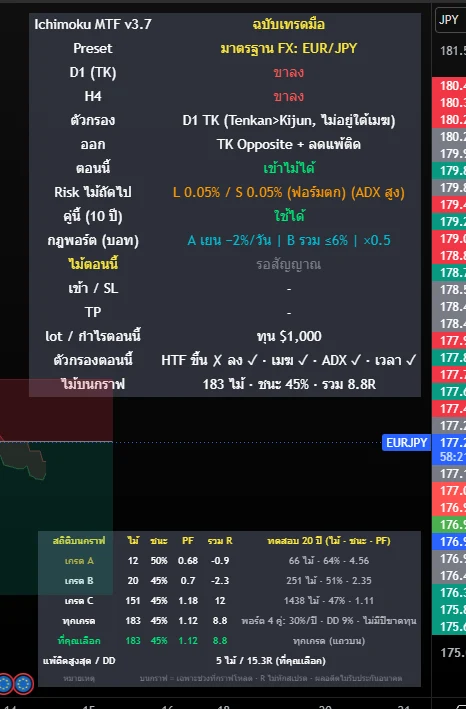Click the green "เข้าไม่ได้" status
The height and width of the screenshot is (709, 466).
tap(288, 168)
